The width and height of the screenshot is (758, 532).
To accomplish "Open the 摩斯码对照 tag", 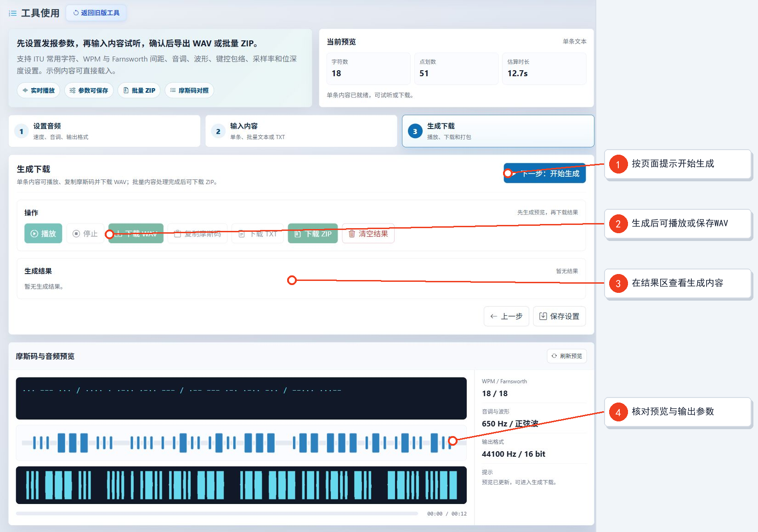I will (x=189, y=90).
